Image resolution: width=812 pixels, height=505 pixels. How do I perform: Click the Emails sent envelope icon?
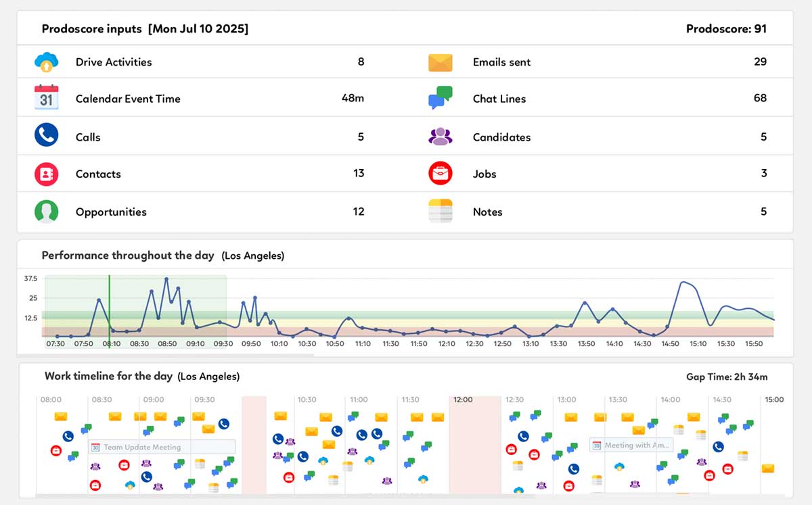click(x=441, y=62)
